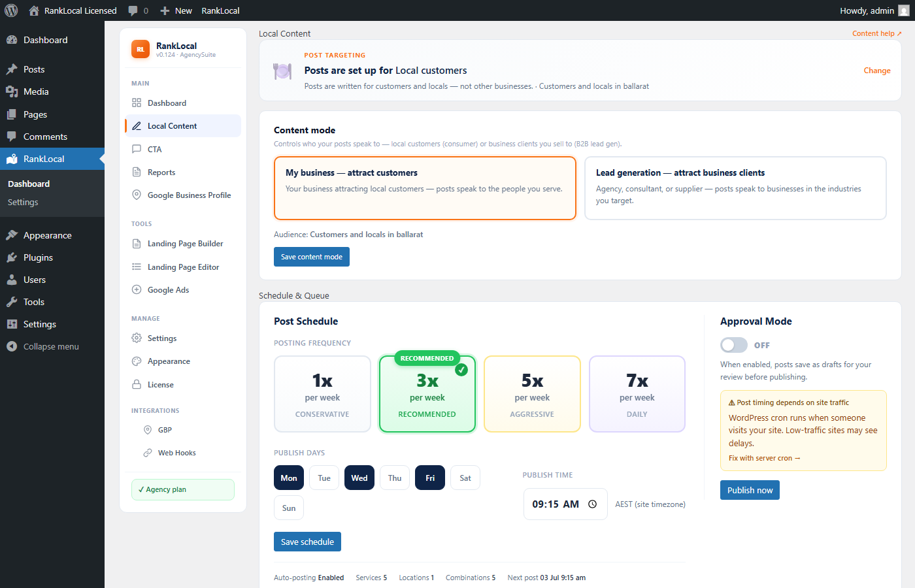Click the RankLocal Dashboard grid icon
The width and height of the screenshot is (915, 588).
point(137,103)
